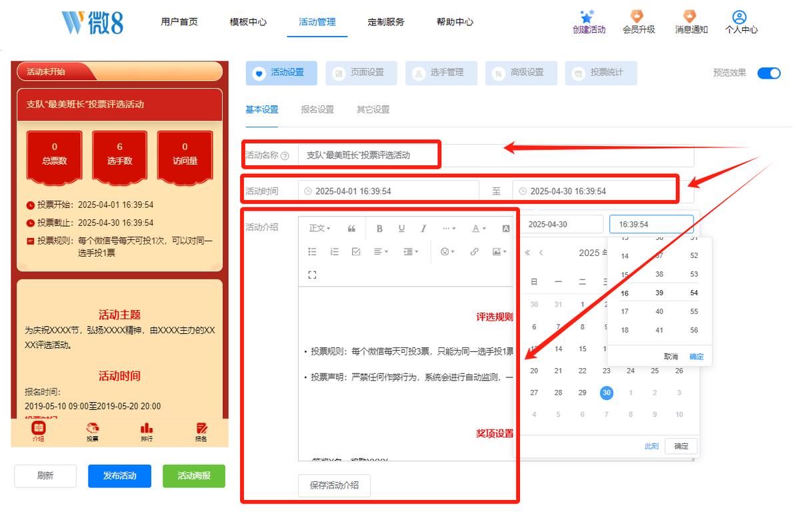Select day 30 highlighted in calendar
800x532 pixels.
pyautogui.click(x=606, y=393)
